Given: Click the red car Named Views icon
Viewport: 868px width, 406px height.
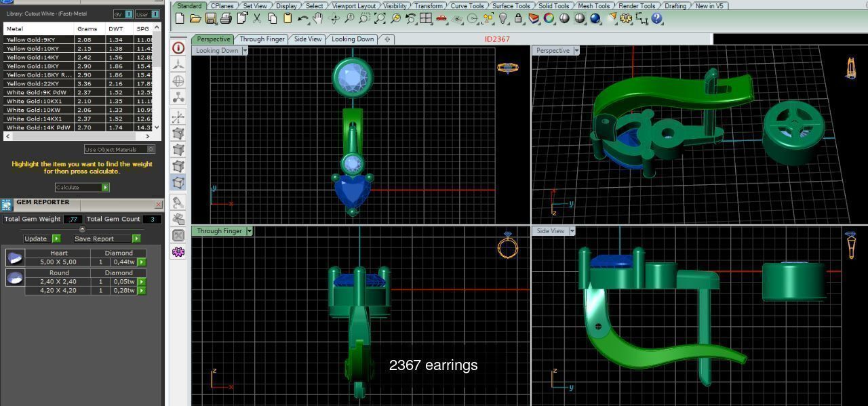Looking at the screenshot, I should (441, 18).
